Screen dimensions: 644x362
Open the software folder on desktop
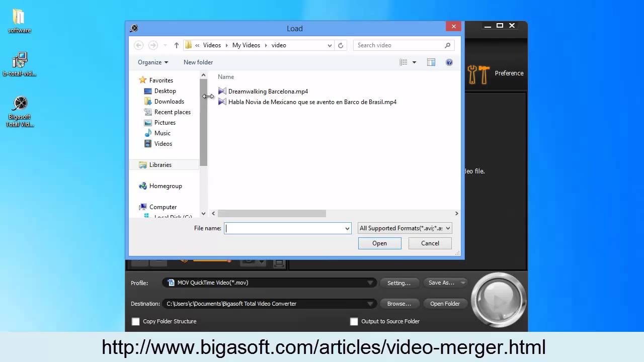[19, 20]
